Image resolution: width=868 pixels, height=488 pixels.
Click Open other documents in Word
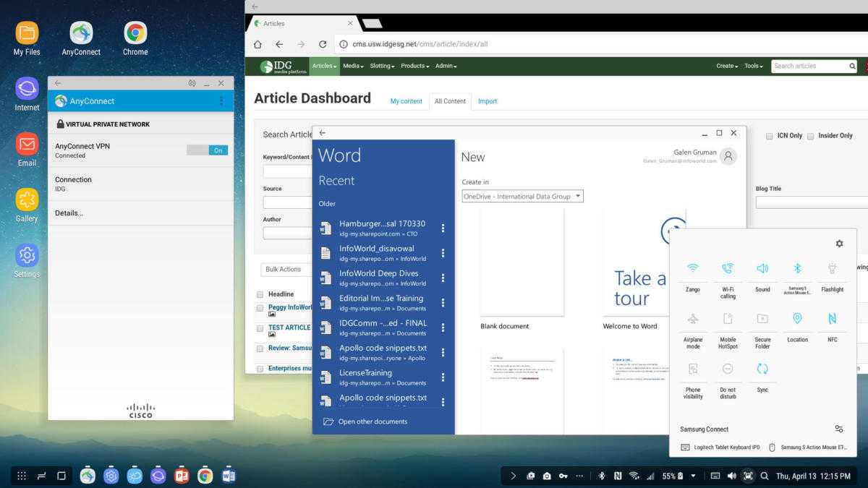(365, 421)
